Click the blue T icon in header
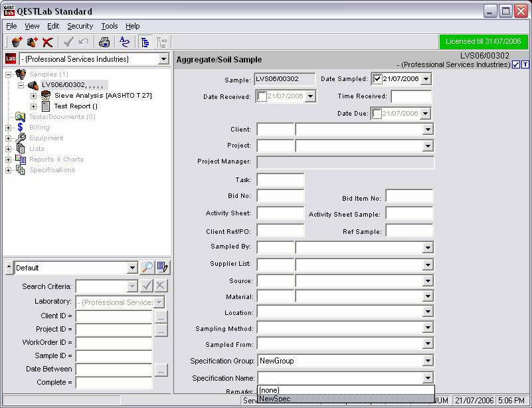The height and width of the screenshot is (408, 532). (525, 64)
